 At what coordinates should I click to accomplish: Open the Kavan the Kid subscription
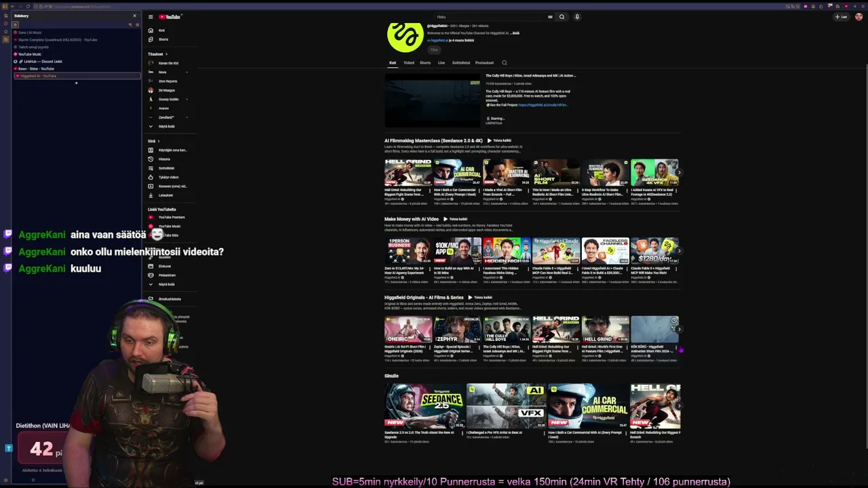coord(168,63)
